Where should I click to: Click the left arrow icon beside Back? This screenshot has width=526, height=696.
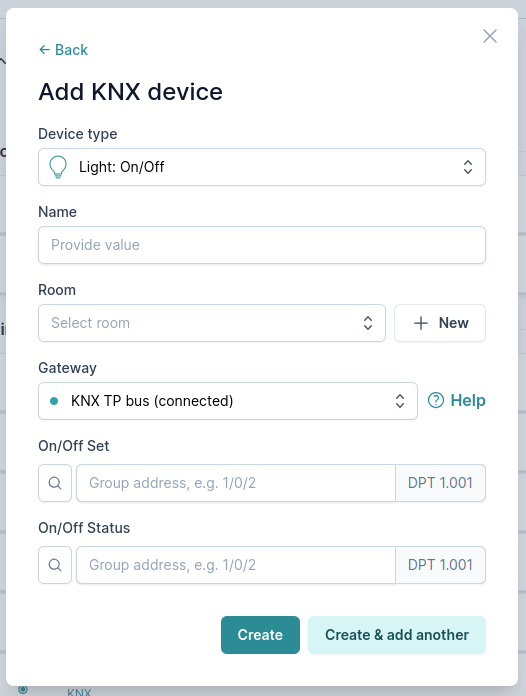tap(44, 50)
